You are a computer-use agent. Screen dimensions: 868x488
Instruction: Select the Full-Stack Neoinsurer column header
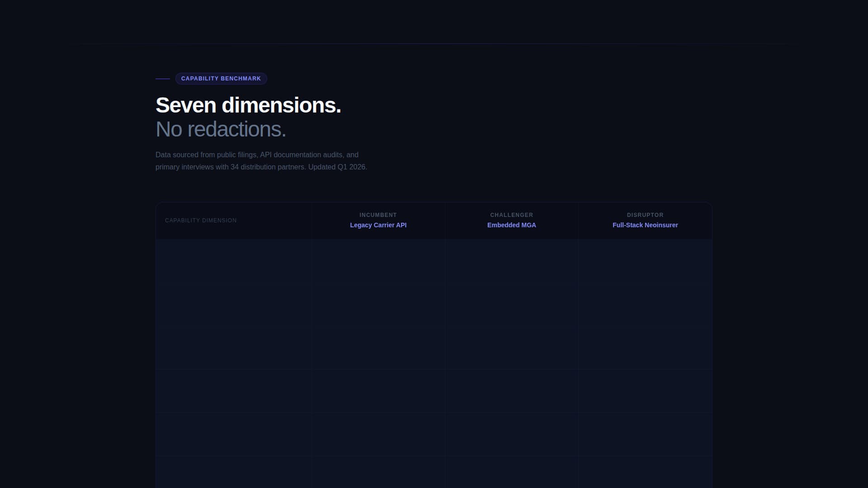[x=645, y=225]
